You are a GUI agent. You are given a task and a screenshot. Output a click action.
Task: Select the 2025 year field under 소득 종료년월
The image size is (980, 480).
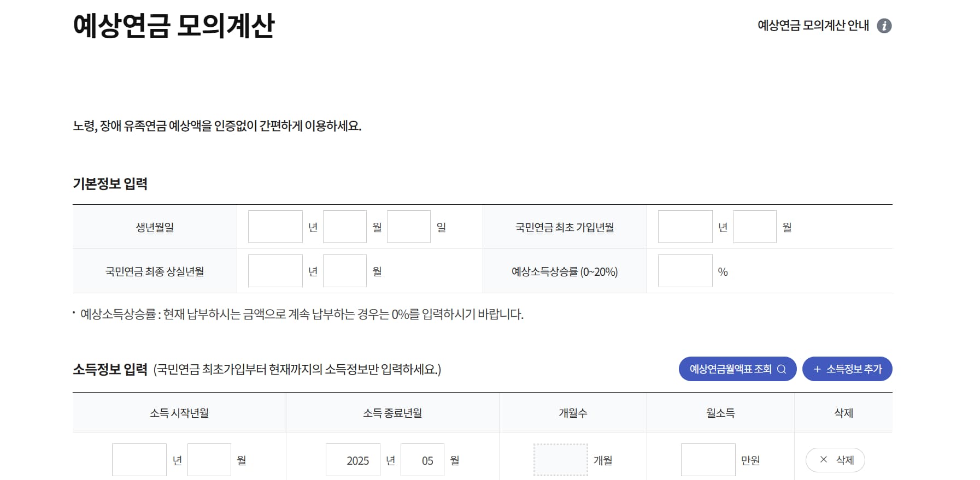353,460
